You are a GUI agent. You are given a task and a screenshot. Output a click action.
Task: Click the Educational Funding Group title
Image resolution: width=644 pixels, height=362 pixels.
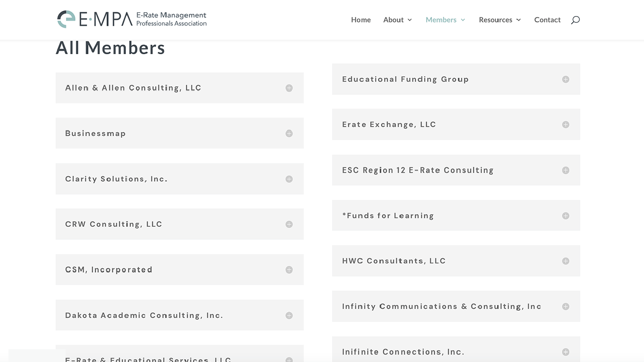405,79
